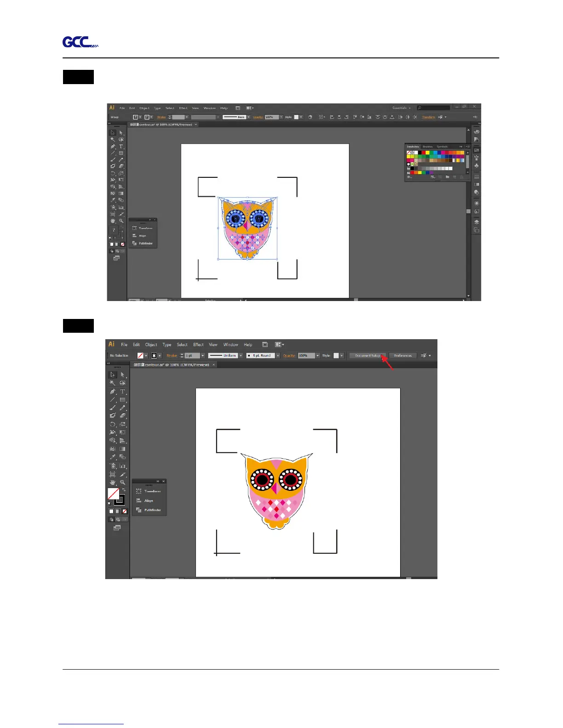Select the Eraser tool in lower screenshot

tap(122, 415)
